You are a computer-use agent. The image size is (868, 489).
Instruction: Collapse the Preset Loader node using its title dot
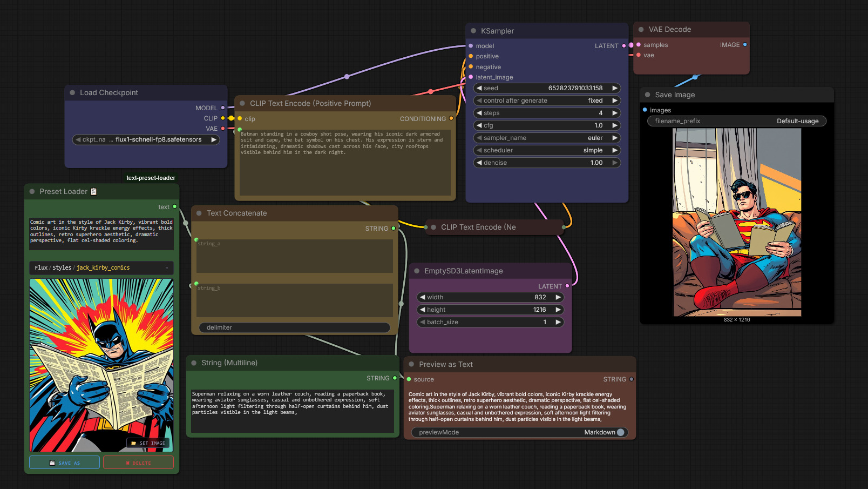tap(32, 192)
